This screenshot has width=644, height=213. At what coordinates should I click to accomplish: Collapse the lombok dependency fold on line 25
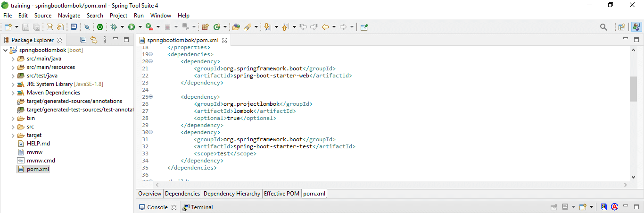(x=151, y=97)
